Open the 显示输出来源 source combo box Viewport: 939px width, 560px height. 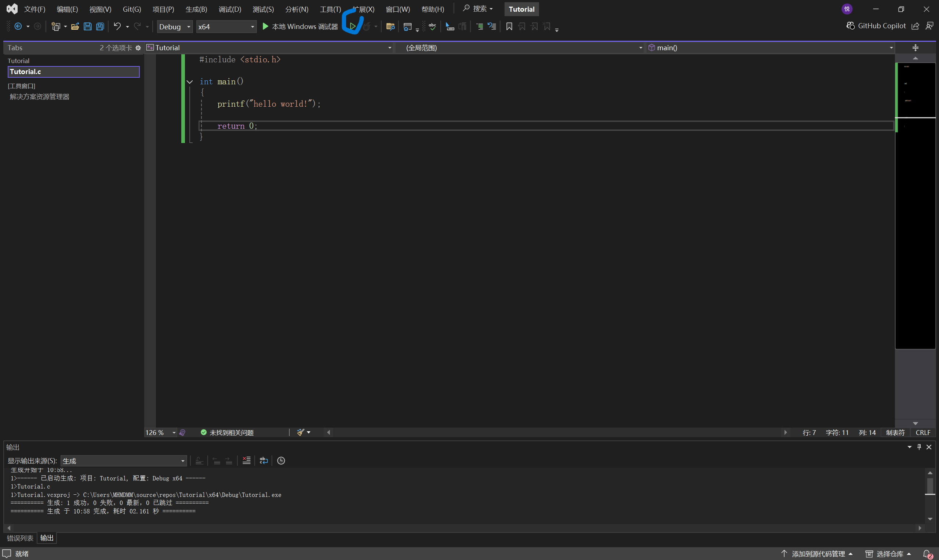pyautogui.click(x=123, y=460)
